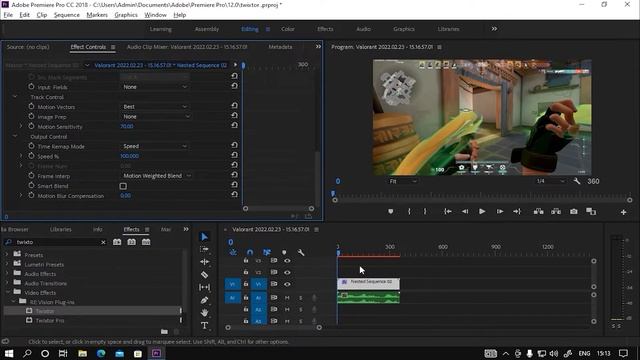Select the Hand tool

tap(204, 313)
